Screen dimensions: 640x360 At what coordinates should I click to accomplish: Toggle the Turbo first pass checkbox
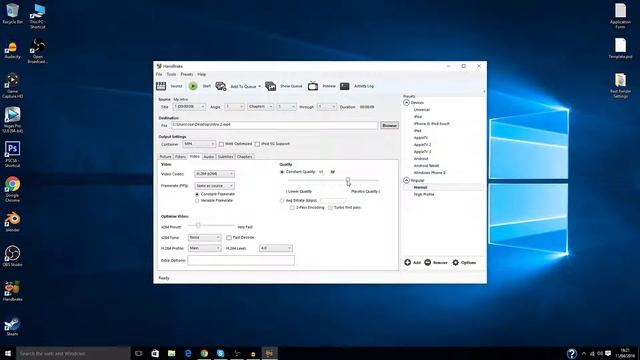click(x=330, y=208)
